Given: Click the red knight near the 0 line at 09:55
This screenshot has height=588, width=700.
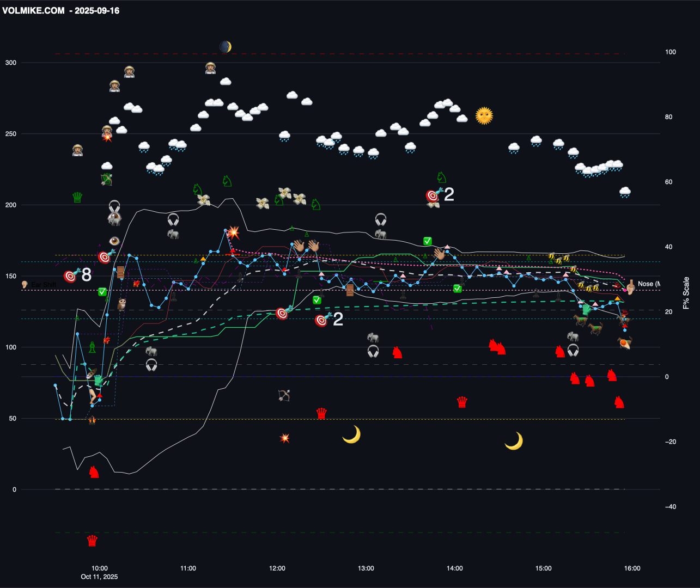Looking at the screenshot, I should pos(94,472).
